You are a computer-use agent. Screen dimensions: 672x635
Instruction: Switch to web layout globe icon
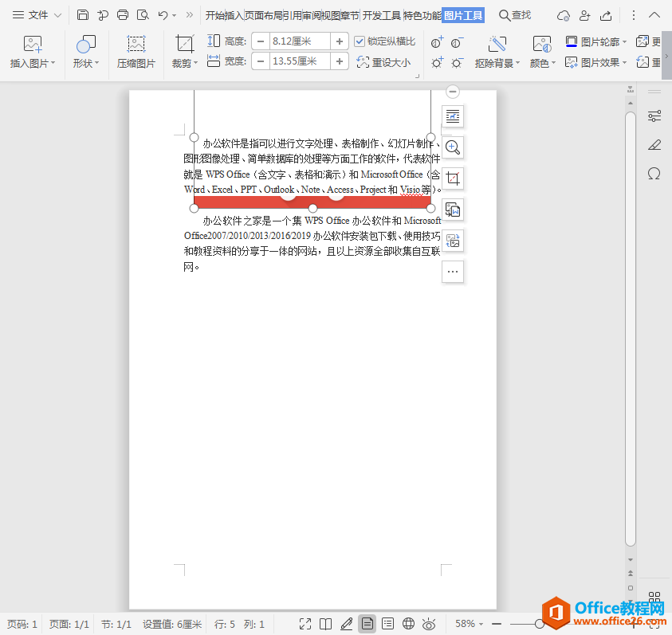pos(408,624)
